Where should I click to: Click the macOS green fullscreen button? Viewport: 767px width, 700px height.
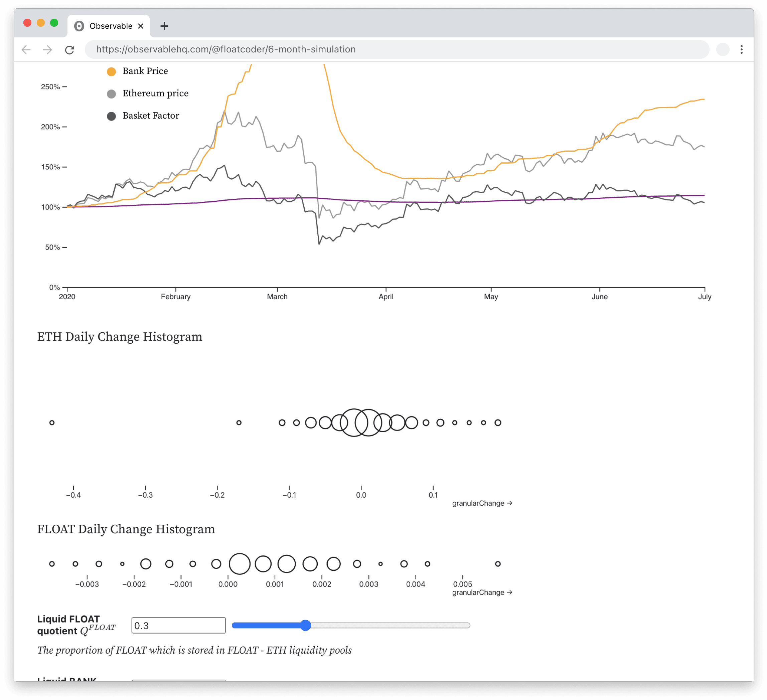coord(54,23)
